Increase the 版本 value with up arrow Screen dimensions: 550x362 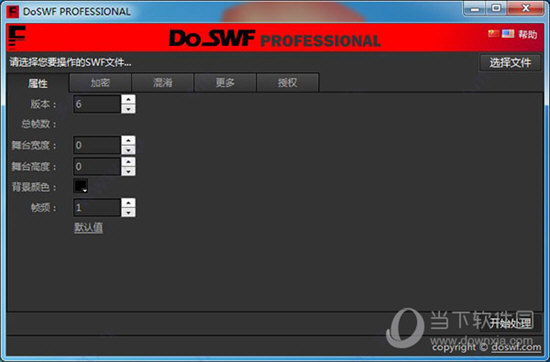pyautogui.click(x=128, y=99)
